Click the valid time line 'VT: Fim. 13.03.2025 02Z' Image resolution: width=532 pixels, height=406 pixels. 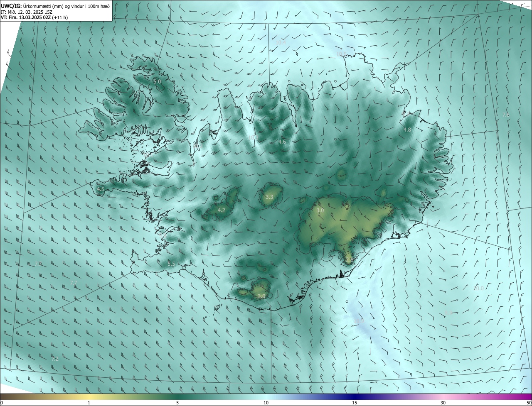26,17
